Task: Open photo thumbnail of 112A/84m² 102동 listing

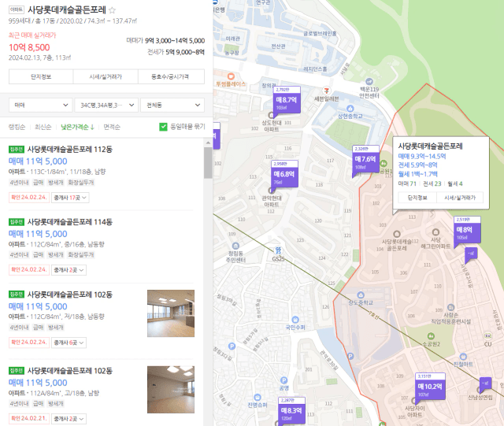Action: (171, 390)
